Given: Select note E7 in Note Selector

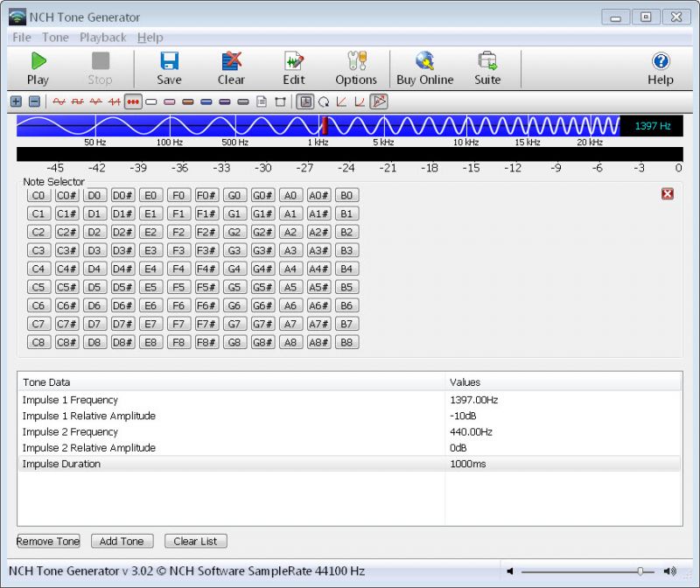Looking at the screenshot, I should point(150,324).
